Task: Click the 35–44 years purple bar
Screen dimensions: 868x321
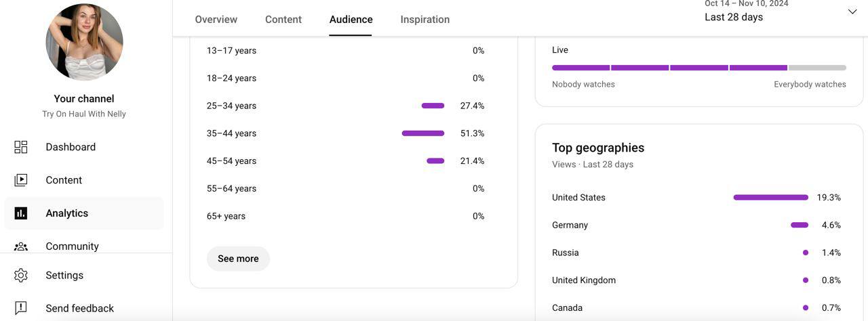Action: (x=423, y=133)
